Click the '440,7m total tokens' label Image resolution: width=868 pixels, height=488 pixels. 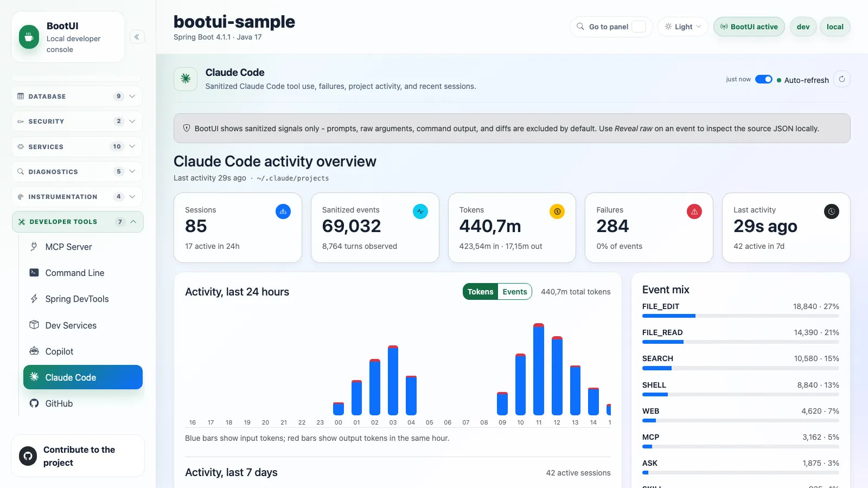tap(576, 292)
